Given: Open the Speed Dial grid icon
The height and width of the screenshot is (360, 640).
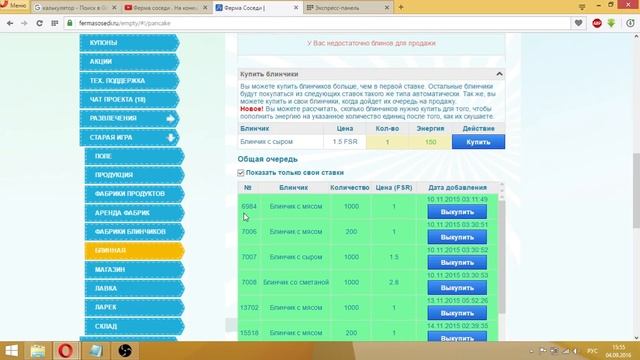Looking at the screenshot, I should click(x=55, y=23).
